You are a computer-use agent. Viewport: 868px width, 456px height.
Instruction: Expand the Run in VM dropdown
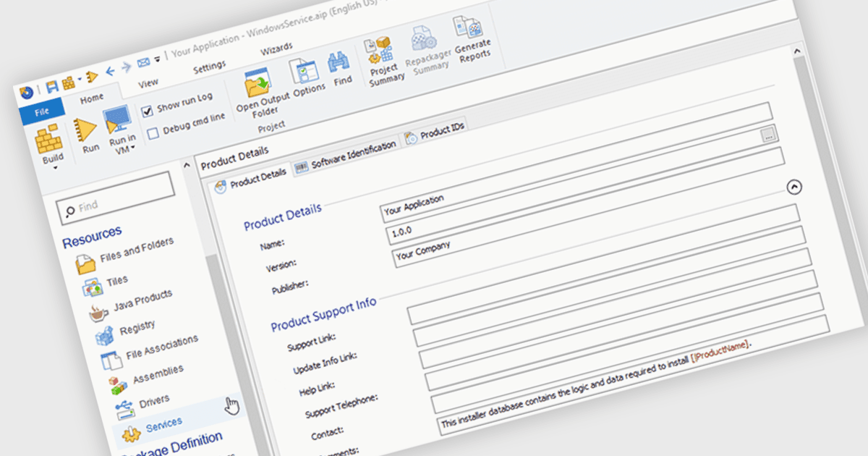[x=133, y=149]
